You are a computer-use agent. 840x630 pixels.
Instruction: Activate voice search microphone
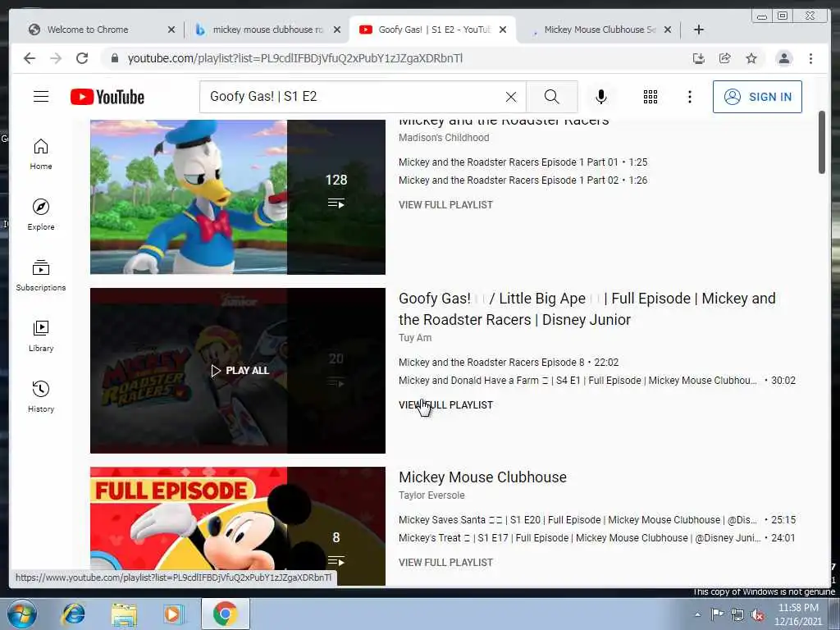tap(601, 97)
